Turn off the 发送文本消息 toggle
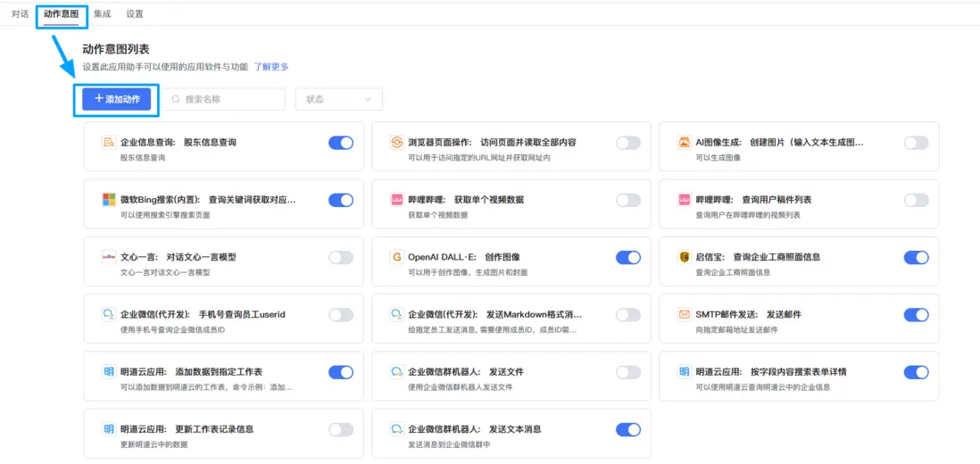The image size is (980, 464). pyautogui.click(x=628, y=430)
